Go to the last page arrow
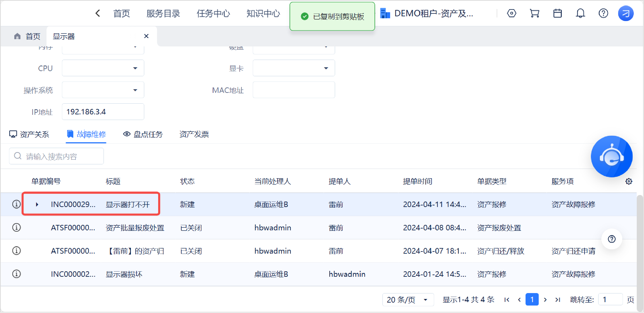This screenshot has width=644, height=313. (x=558, y=299)
